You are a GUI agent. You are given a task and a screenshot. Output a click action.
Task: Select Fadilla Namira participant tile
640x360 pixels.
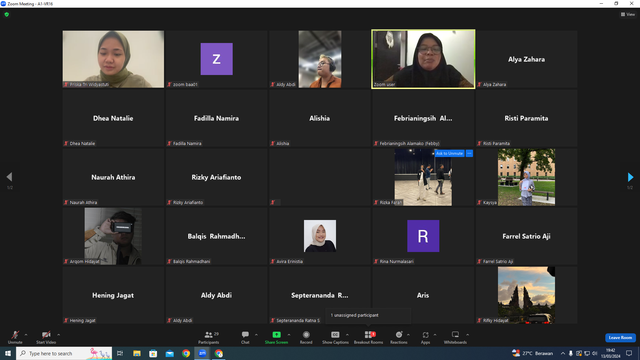216,118
